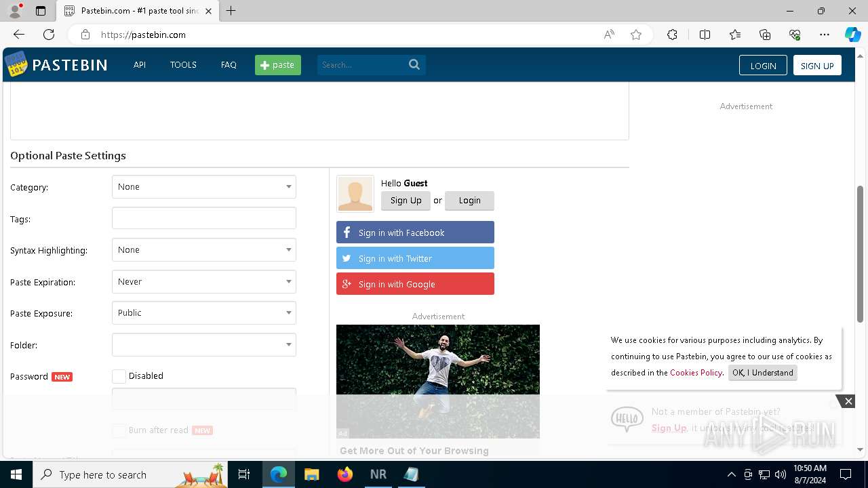The height and width of the screenshot is (488, 868).
Task: Enable the Password checkbox
Action: pos(119,376)
